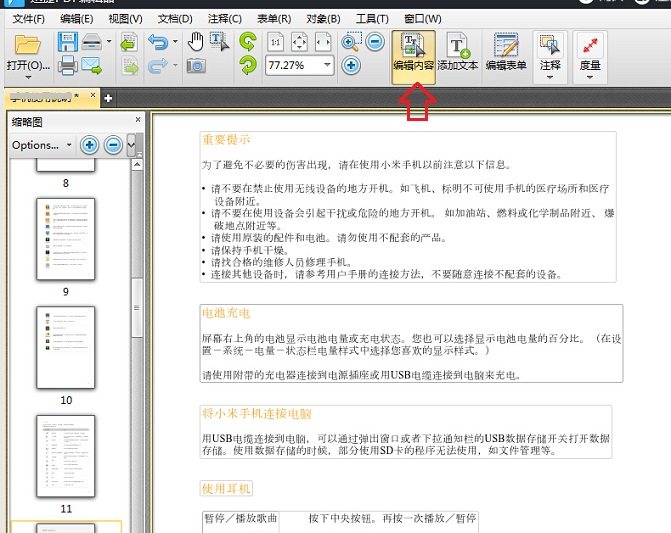The width and height of the screenshot is (671, 533).
Task: Zoom in with plus icon in main toolbar
Action: 351,65
